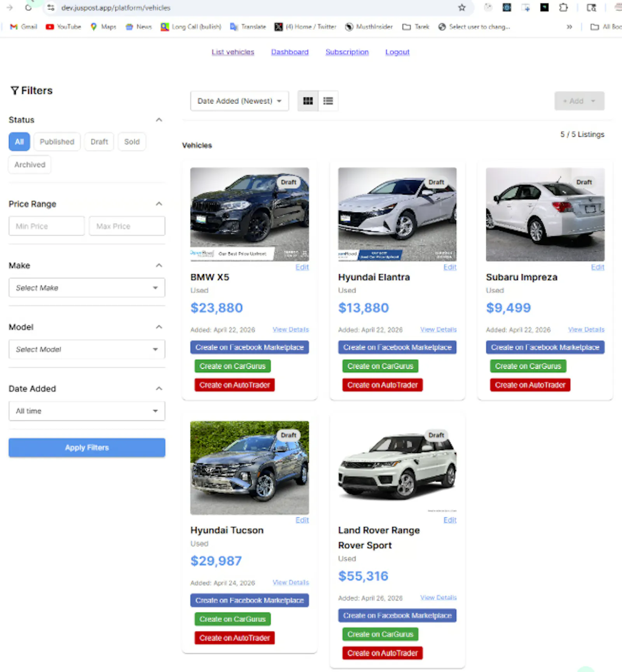Click the Min Price input field
The height and width of the screenshot is (672, 622).
[x=47, y=226]
